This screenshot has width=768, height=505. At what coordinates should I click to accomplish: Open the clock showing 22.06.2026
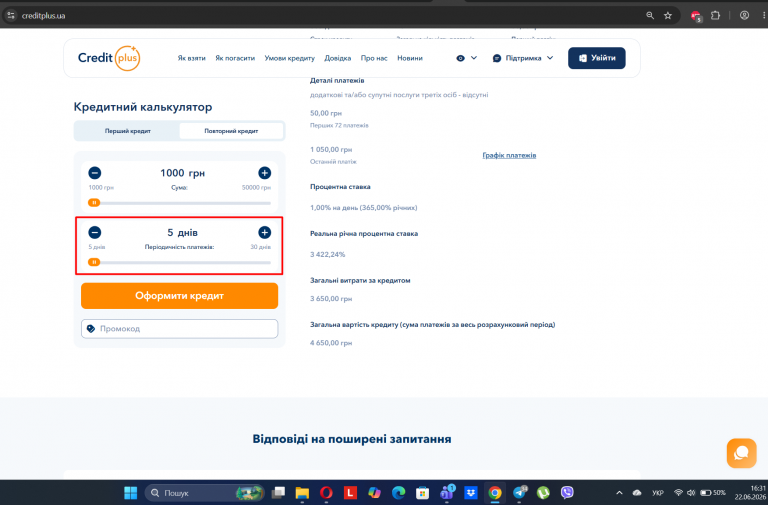pos(749,493)
